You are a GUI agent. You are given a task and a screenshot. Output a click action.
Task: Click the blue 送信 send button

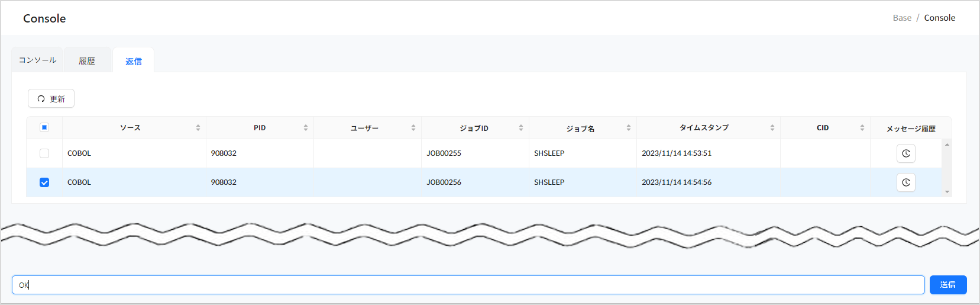pyautogui.click(x=947, y=285)
